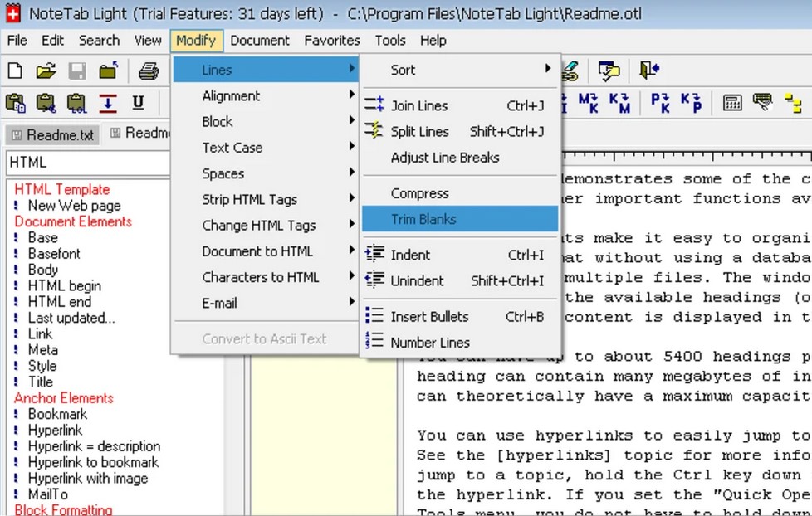Screen dimensions: 812x516
Task: Expand the Alignment submenu
Action: (267, 95)
